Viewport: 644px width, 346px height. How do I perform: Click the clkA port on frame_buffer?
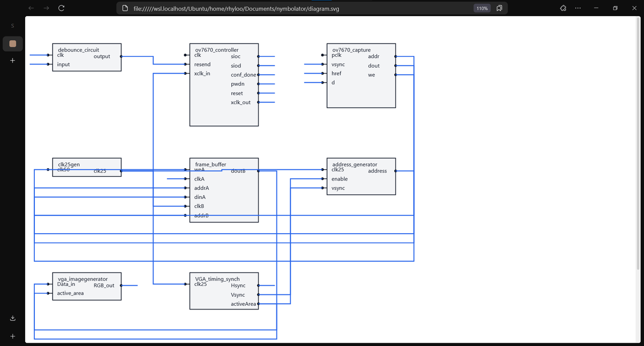coord(199,179)
